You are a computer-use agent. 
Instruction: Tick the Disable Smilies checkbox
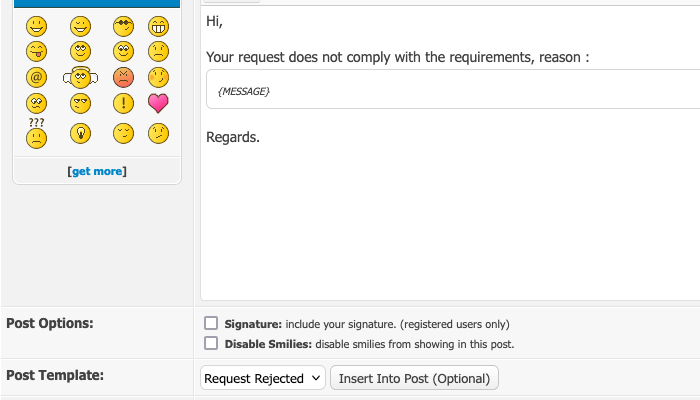tap(211, 343)
